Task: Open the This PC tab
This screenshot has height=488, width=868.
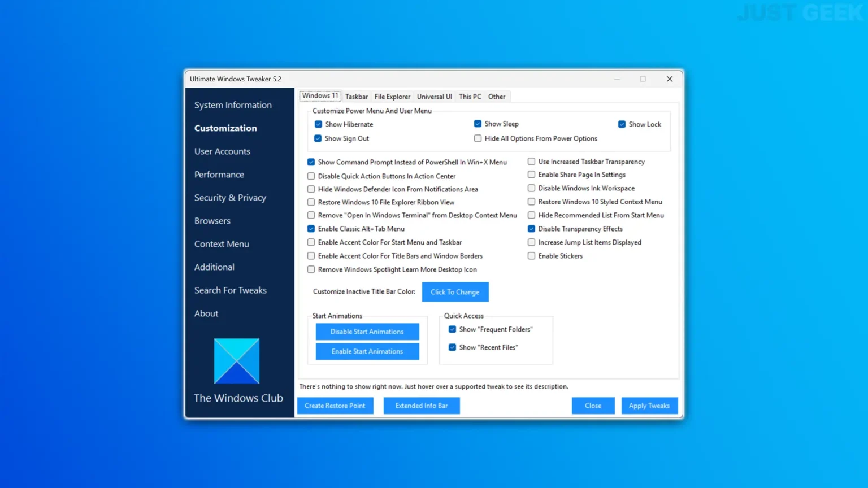Action: 470,97
